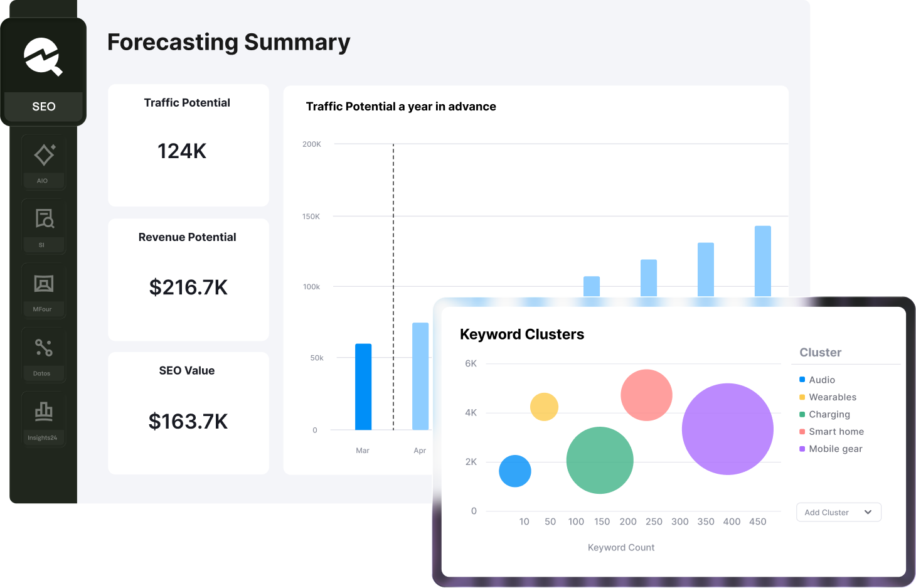Screen dimensions: 916x588
Task: Collapse the Cluster legend panel
Action: (820, 352)
